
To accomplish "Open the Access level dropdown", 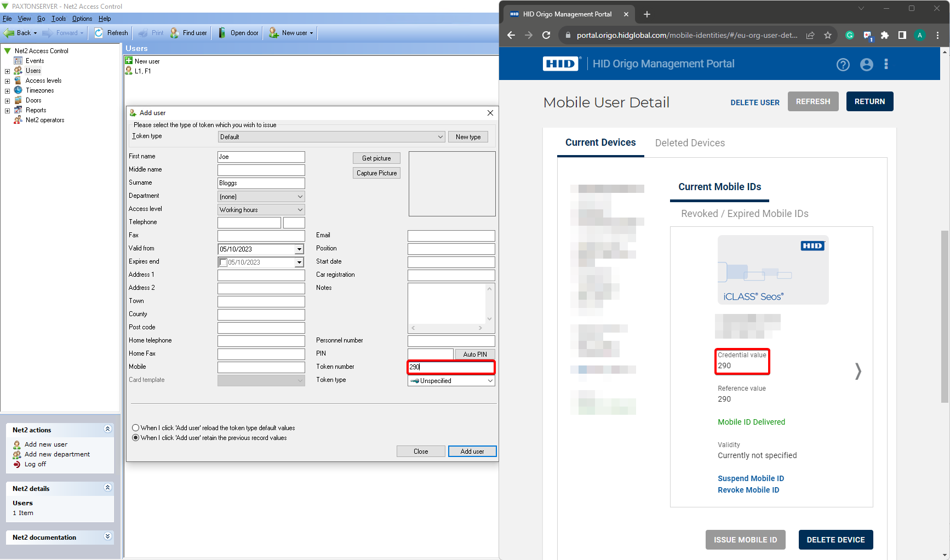I will click(x=261, y=210).
